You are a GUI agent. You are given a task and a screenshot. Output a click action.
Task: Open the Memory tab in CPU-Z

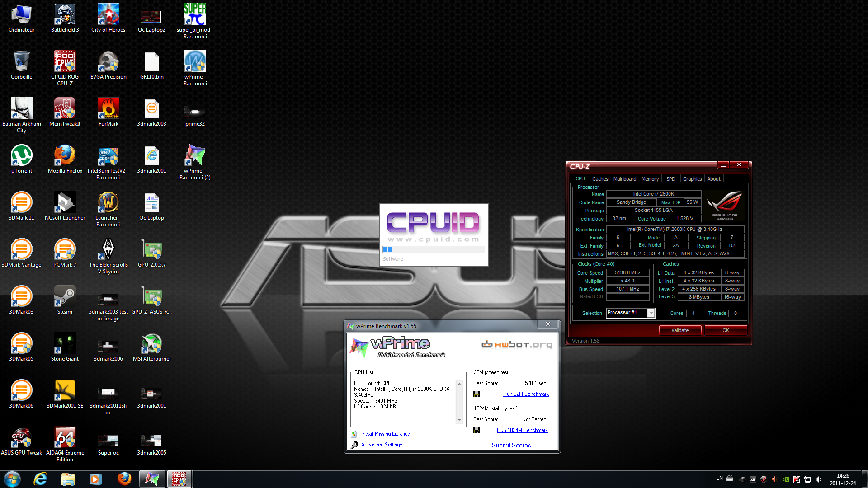click(650, 179)
